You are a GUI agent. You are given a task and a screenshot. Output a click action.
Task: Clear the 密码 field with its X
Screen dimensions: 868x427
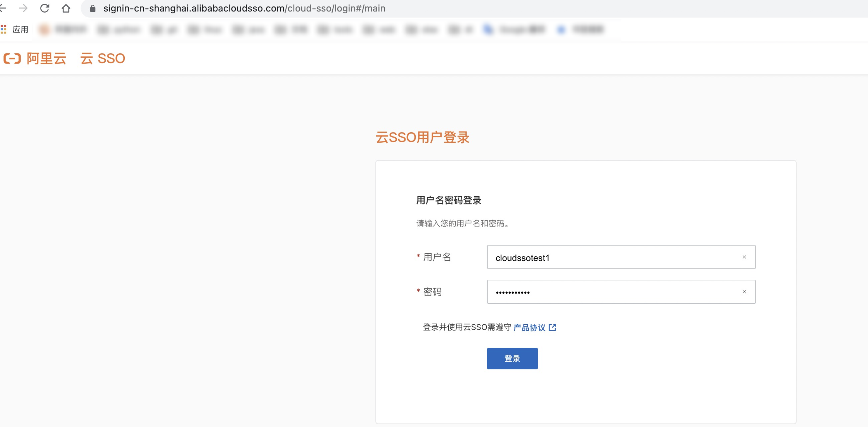click(x=744, y=292)
